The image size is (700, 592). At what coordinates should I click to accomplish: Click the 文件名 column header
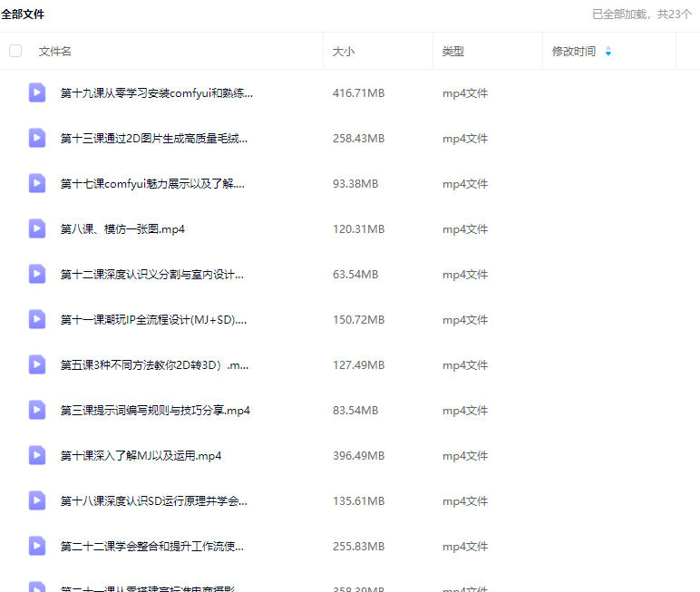click(x=55, y=52)
